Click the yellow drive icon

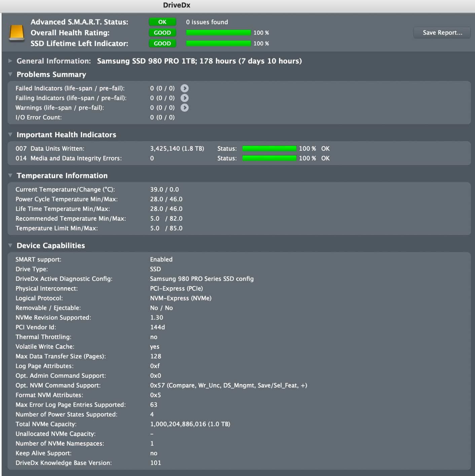coord(16,33)
